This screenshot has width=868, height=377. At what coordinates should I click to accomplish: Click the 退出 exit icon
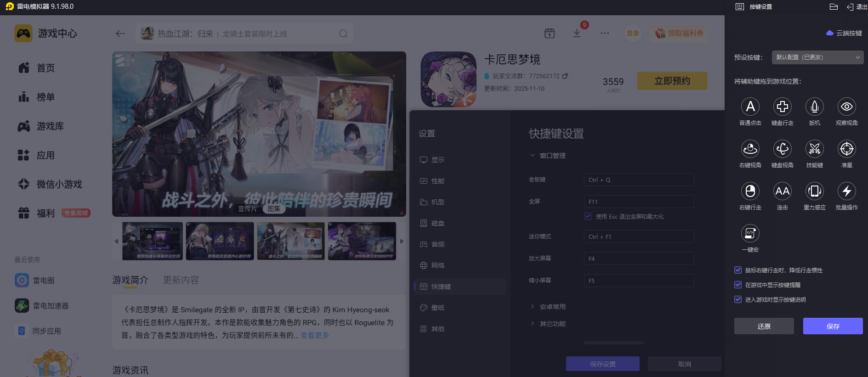(x=850, y=7)
